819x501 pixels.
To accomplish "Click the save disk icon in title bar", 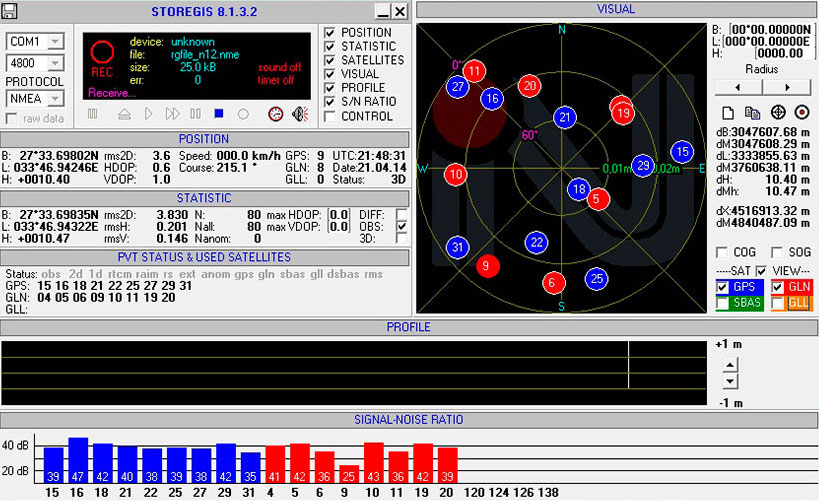I will click(9, 10).
